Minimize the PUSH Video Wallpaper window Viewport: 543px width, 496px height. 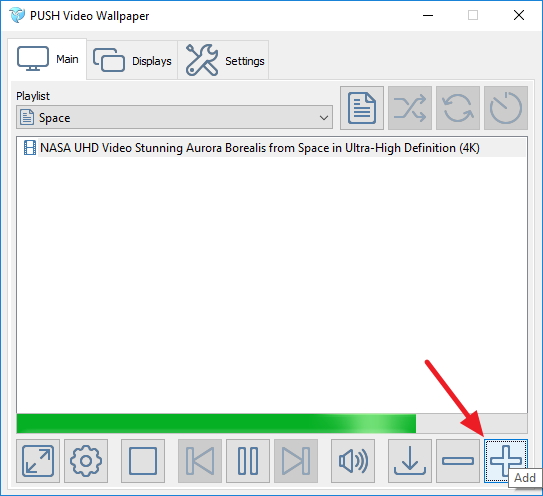pos(428,15)
